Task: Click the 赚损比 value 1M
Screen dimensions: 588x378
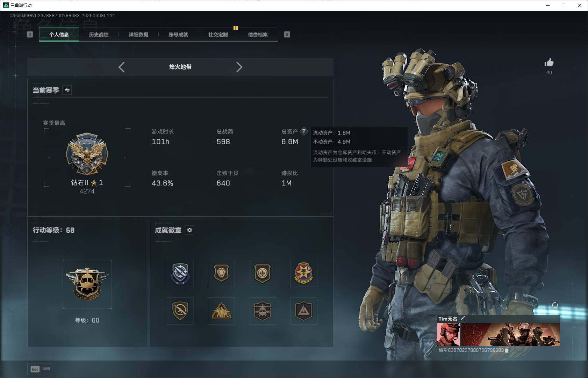Action: [x=286, y=183]
